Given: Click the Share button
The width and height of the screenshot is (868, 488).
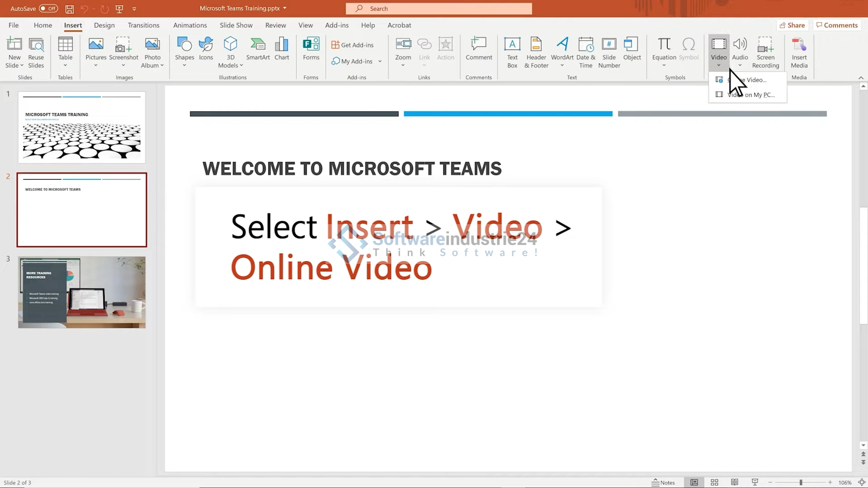Looking at the screenshot, I should click(x=792, y=25).
